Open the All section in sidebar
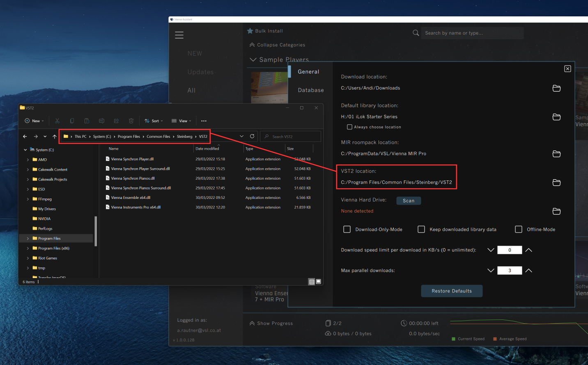Viewport: 588px width, 365px height. [x=191, y=91]
